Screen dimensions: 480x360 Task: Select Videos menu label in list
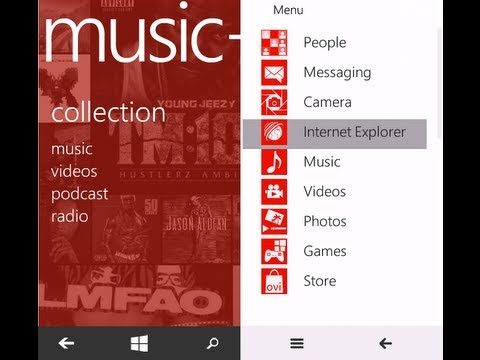[x=325, y=192]
